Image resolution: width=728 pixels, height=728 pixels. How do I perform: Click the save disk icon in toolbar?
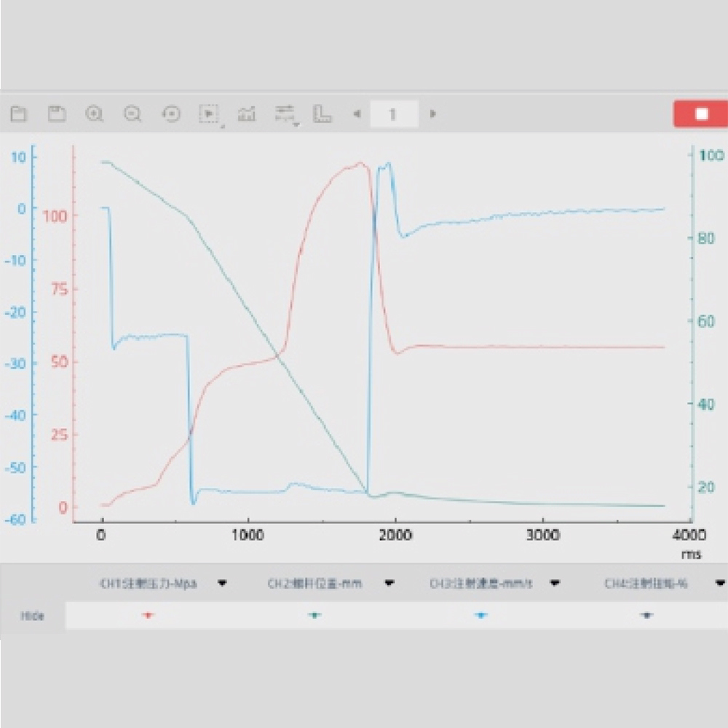click(57, 114)
